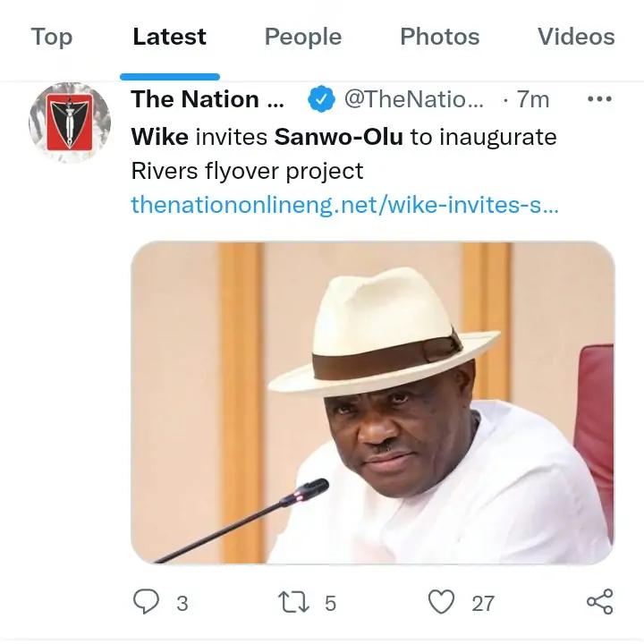644x644 pixels.
Task: Click the tweet headline text about Wike
Action: pos(343,153)
